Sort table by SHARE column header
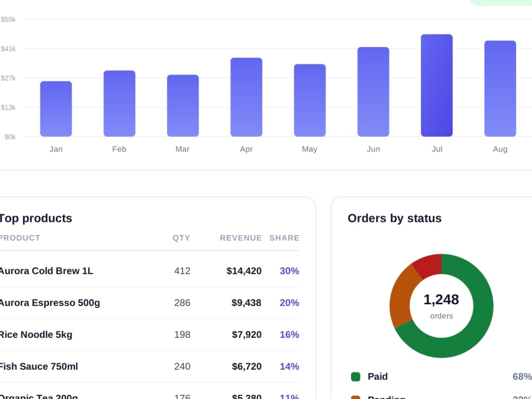This screenshot has height=399, width=532. pos(284,238)
